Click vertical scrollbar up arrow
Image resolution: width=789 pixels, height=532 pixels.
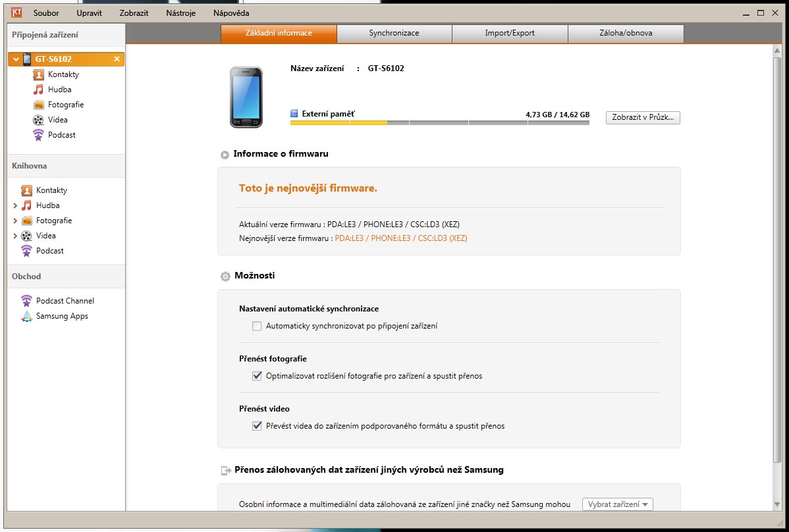pyautogui.click(x=777, y=51)
